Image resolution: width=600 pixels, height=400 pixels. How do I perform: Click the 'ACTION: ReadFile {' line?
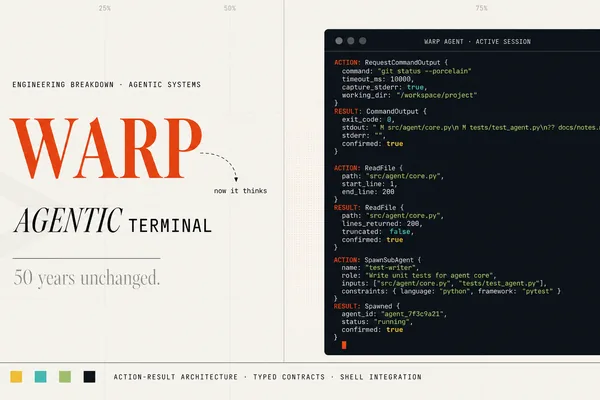pyautogui.click(x=368, y=168)
